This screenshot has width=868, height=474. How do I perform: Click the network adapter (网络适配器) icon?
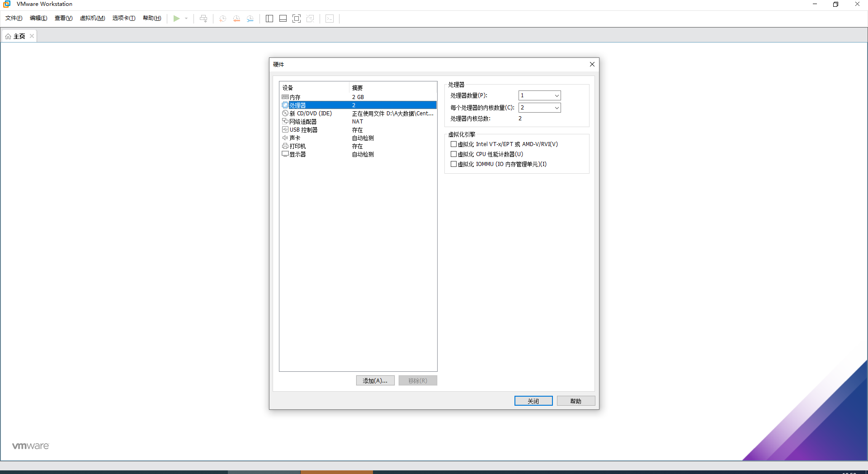coord(285,121)
